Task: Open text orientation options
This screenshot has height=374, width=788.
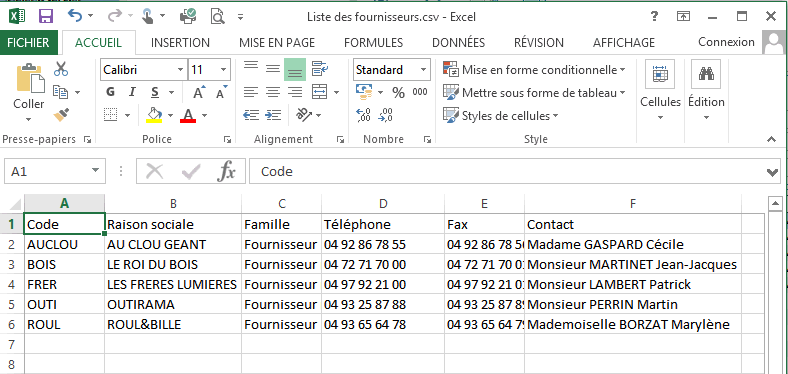Action: click(305, 116)
